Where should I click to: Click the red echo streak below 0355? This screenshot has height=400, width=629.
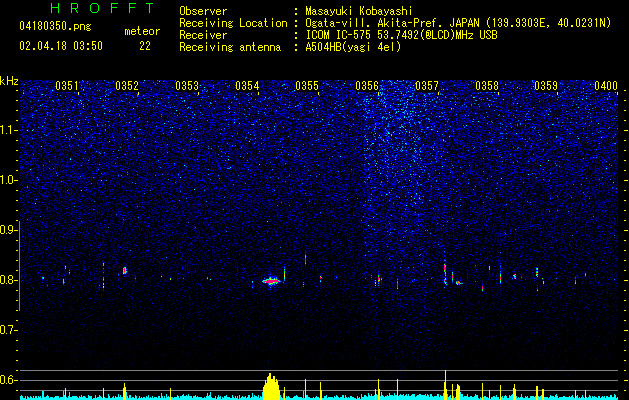click(x=305, y=259)
